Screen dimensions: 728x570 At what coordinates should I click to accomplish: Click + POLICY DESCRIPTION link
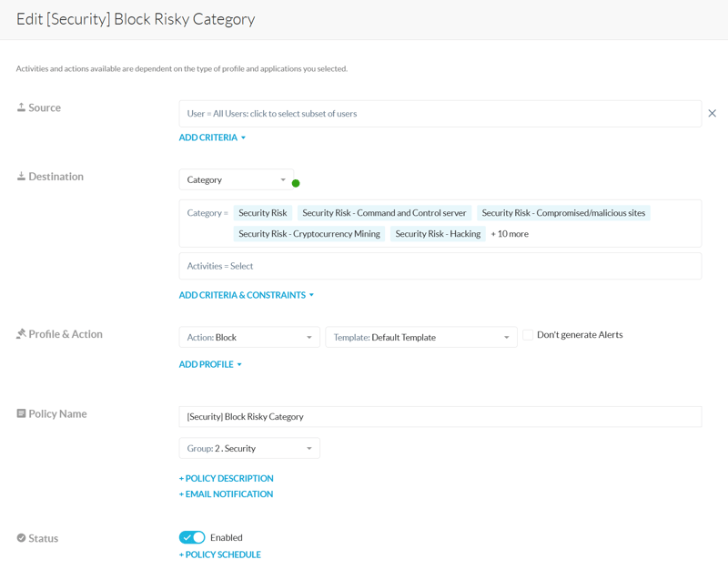pos(226,478)
